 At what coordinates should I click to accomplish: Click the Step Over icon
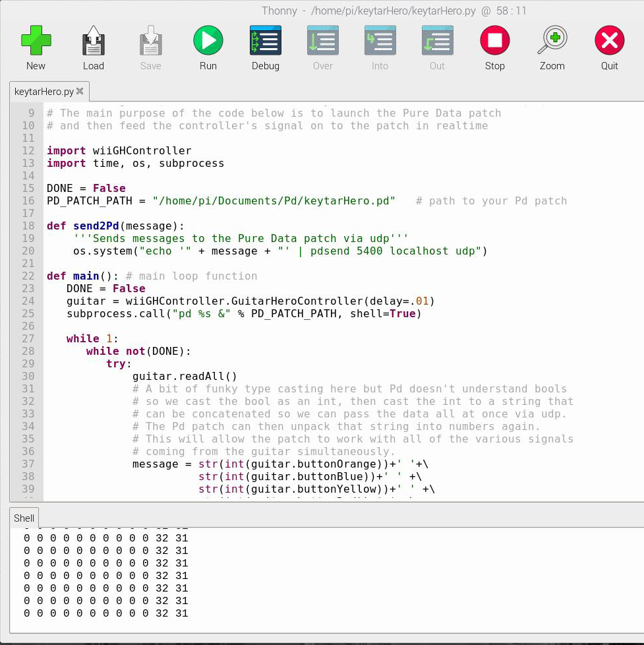click(323, 40)
